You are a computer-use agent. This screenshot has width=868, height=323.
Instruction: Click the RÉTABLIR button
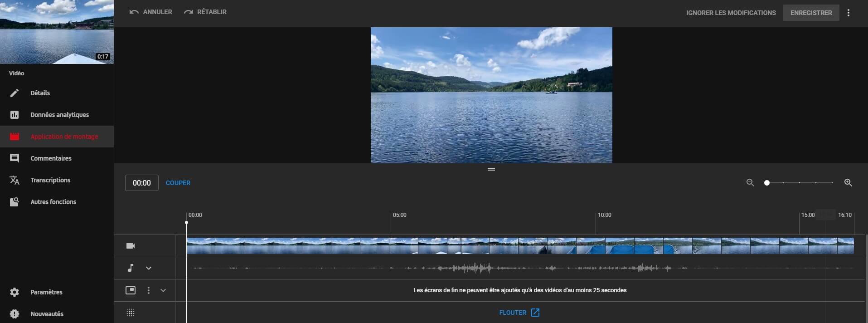205,12
